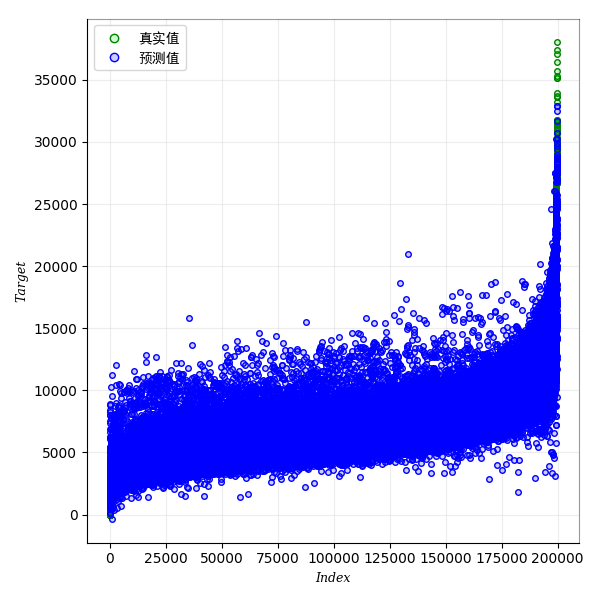This screenshot has width=600, height=600.
Task: Click the Index x-axis title
Action: (x=333, y=578)
